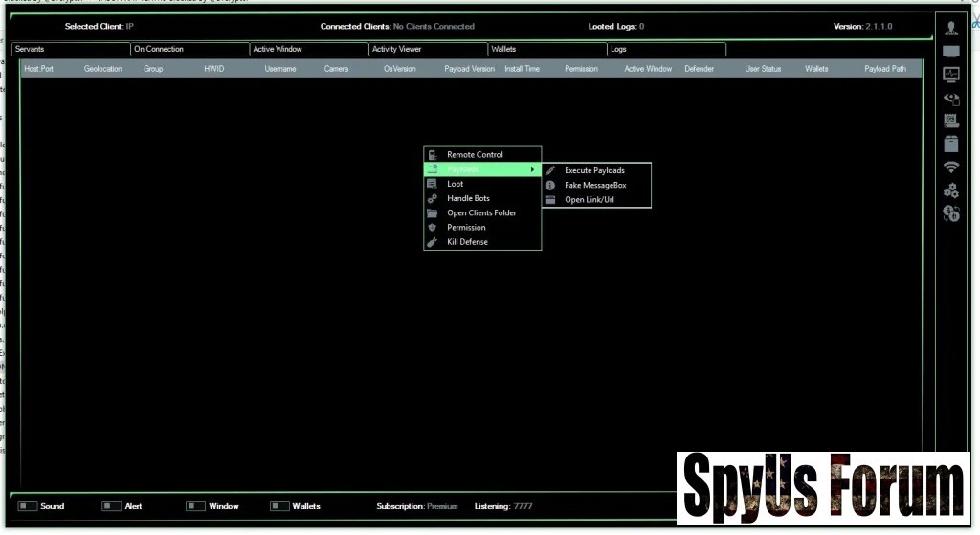Click the currency exchange icon in right sidebar

(x=950, y=214)
